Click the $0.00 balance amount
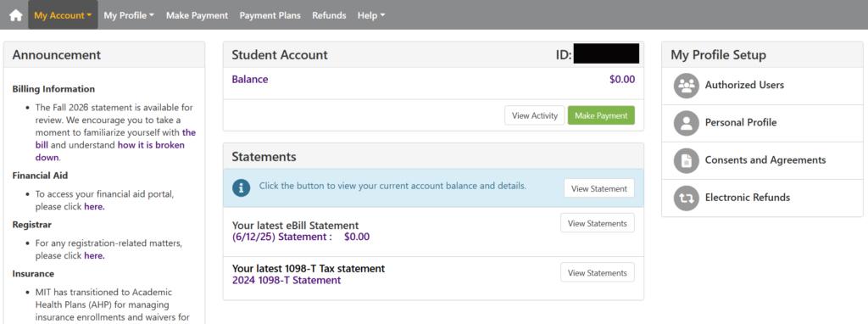Viewport: 868px width, 324px height. pyautogui.click(x=622, y=79)
